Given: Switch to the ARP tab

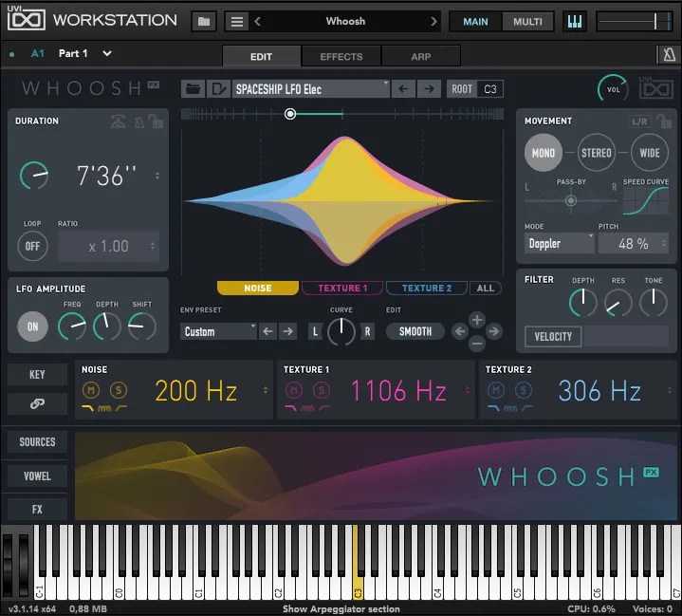Looking at the screenshot, I should 421,57.
